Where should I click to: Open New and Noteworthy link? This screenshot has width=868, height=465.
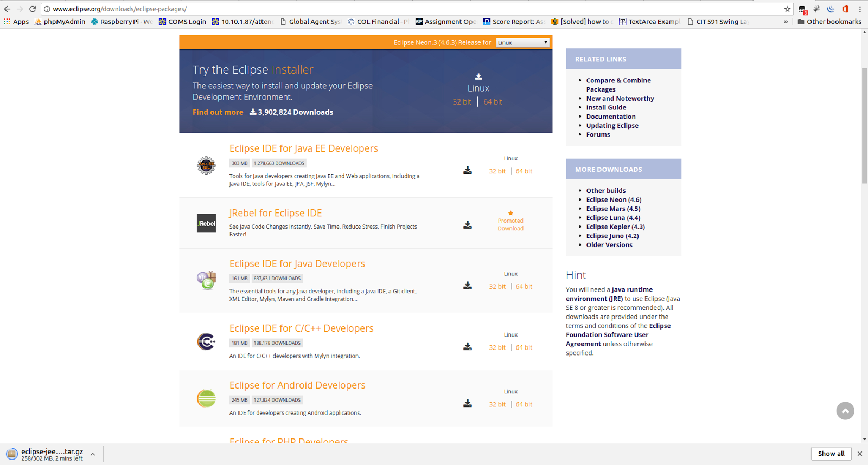coord(620,99)
